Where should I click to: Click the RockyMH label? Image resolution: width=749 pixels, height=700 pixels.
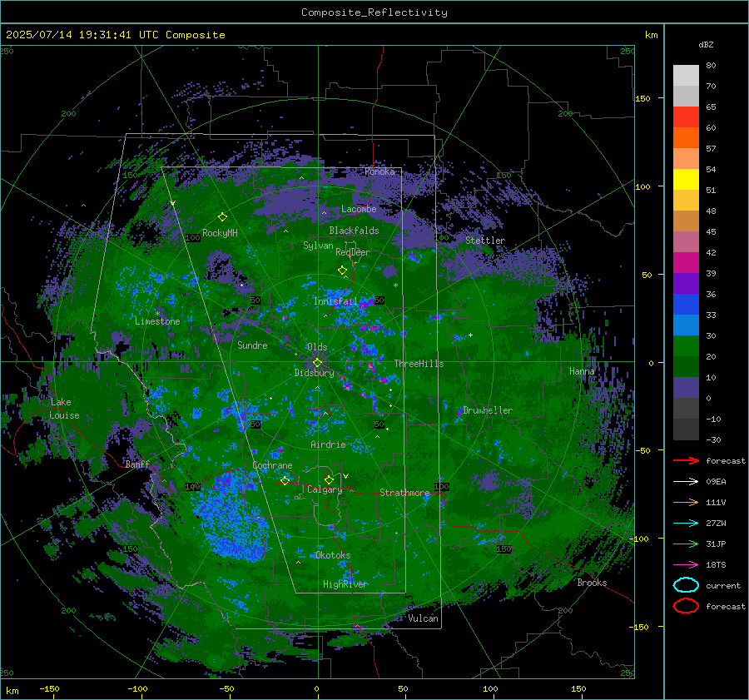coord(220,233)
